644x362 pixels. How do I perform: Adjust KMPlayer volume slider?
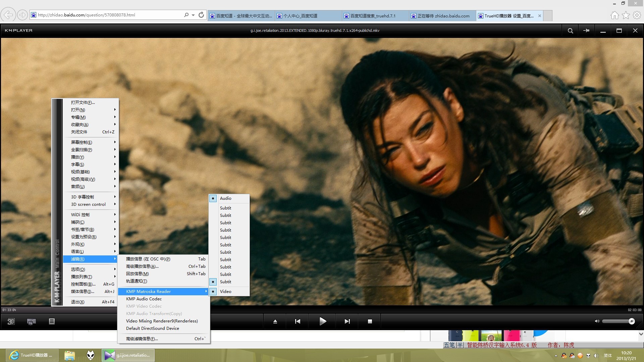(x=618, y=321)
